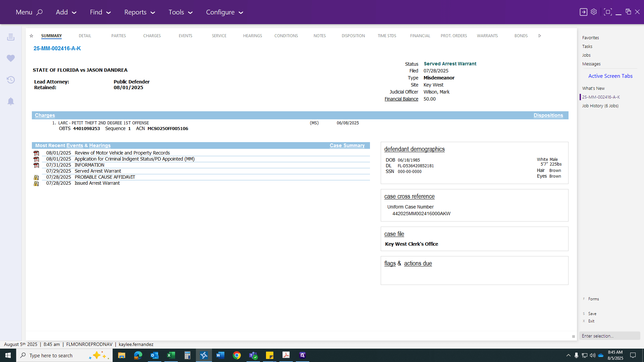This screenshot has width=644, height=362.
Task: Click the Enter selection input field
Action: 609,336
